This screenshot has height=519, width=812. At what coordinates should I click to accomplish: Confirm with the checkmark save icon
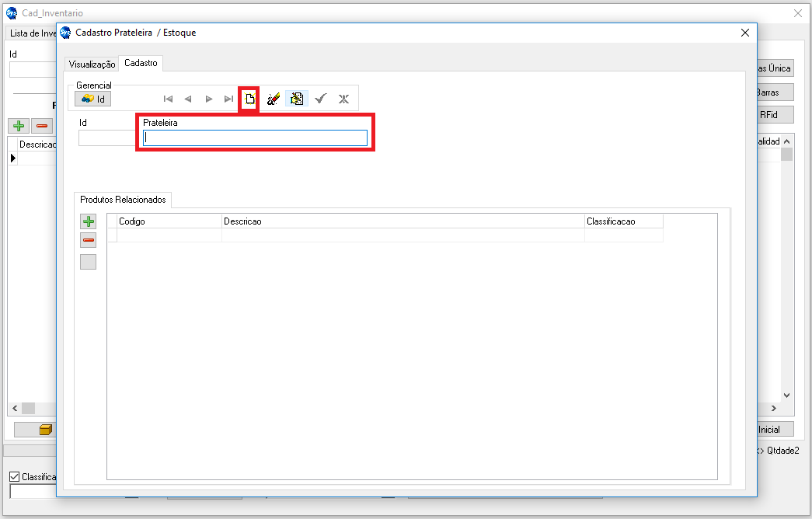(x=320, y=99)
